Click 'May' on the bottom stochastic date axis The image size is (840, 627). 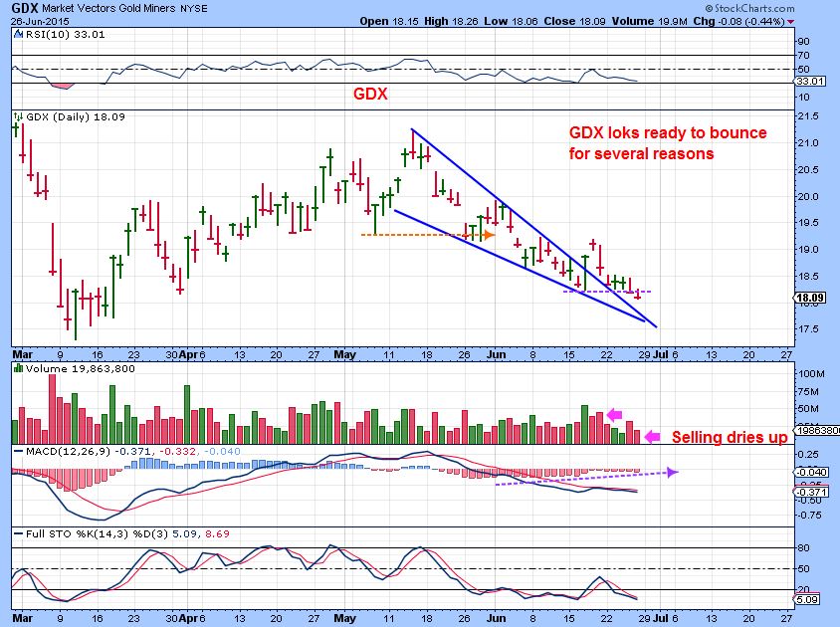[344, 618]
